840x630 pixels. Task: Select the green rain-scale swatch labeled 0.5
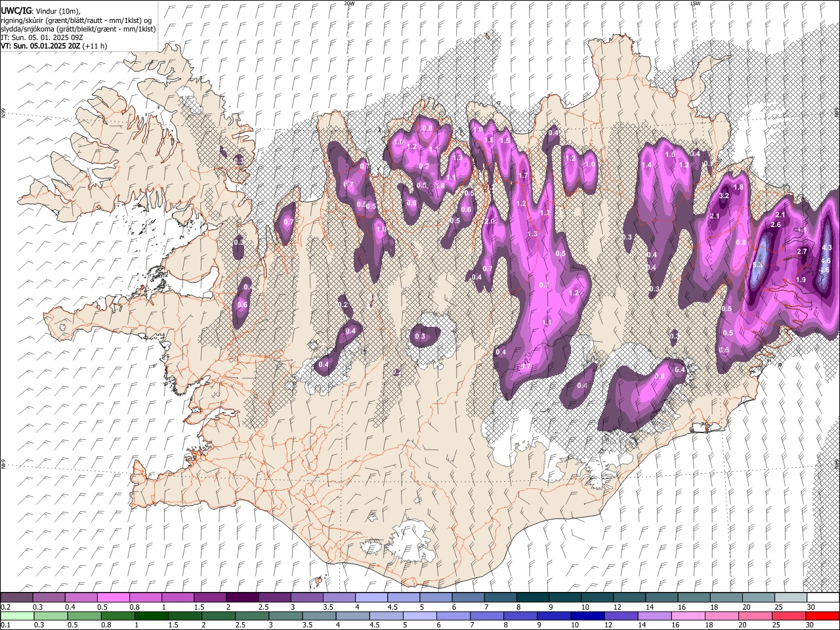pos(85,616)
